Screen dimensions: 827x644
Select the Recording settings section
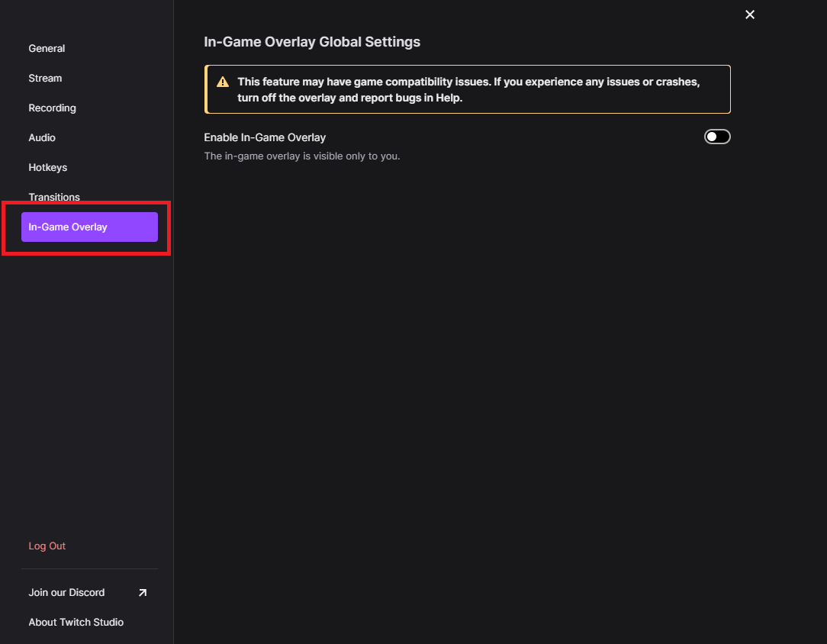pyautogui.click(x=52, y=108)
